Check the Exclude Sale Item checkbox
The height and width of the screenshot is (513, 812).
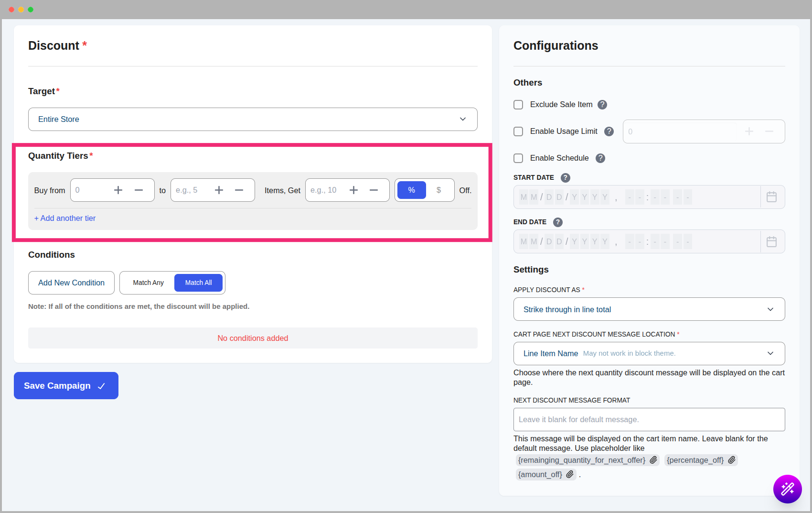518,105
